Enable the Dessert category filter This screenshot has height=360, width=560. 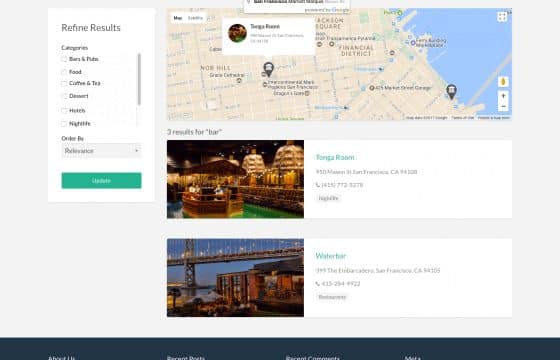click(x=64, y=96)
